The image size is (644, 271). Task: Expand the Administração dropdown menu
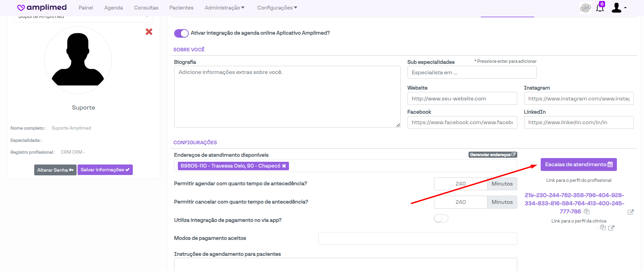[224, 8]
